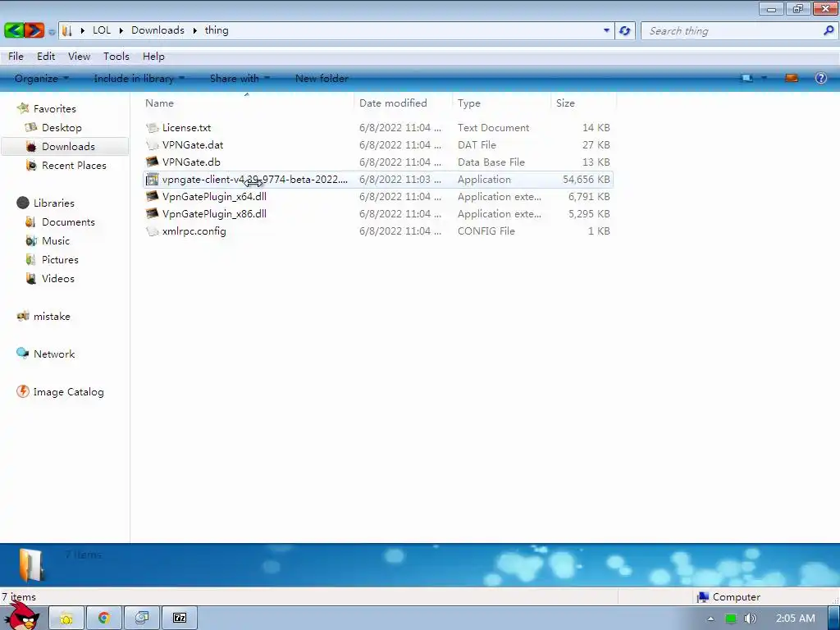Open Recent Places in Favorites
Screen dimensions: 840x630
[74, 166]
